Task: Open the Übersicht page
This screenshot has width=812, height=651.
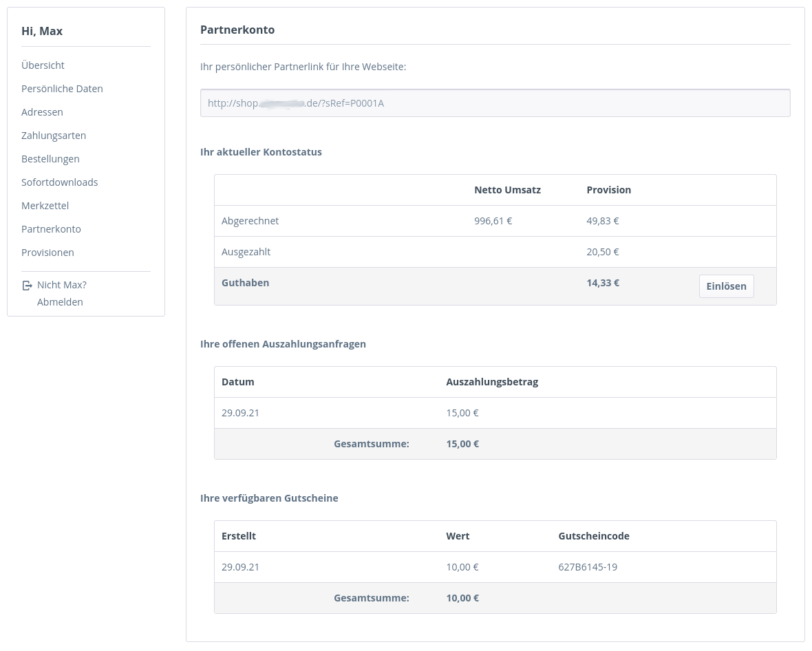Action: coord(43,65)
